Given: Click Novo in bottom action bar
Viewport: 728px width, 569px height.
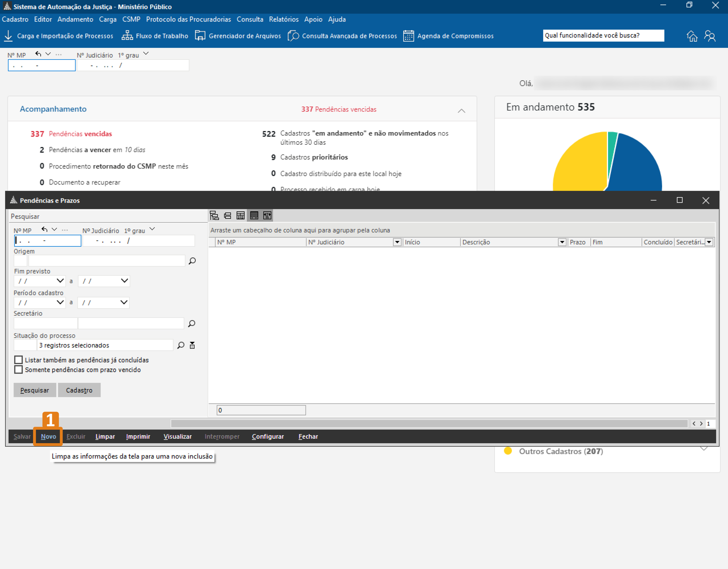Looking at the screenshot, I should (48, 437).
